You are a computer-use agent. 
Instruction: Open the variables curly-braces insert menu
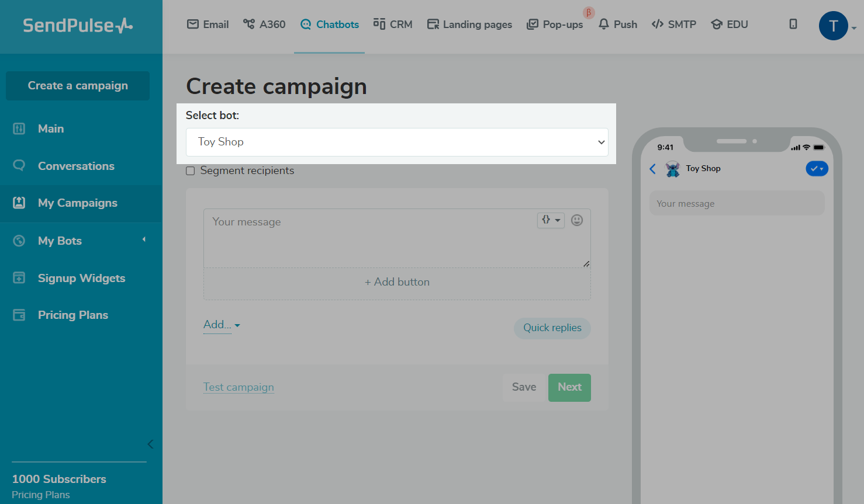tap(551, 220)
